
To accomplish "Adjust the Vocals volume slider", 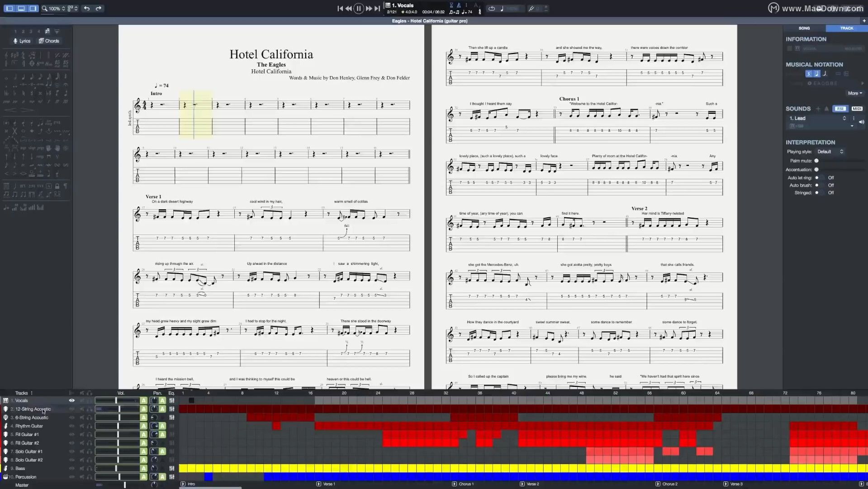I will point(117,401).
